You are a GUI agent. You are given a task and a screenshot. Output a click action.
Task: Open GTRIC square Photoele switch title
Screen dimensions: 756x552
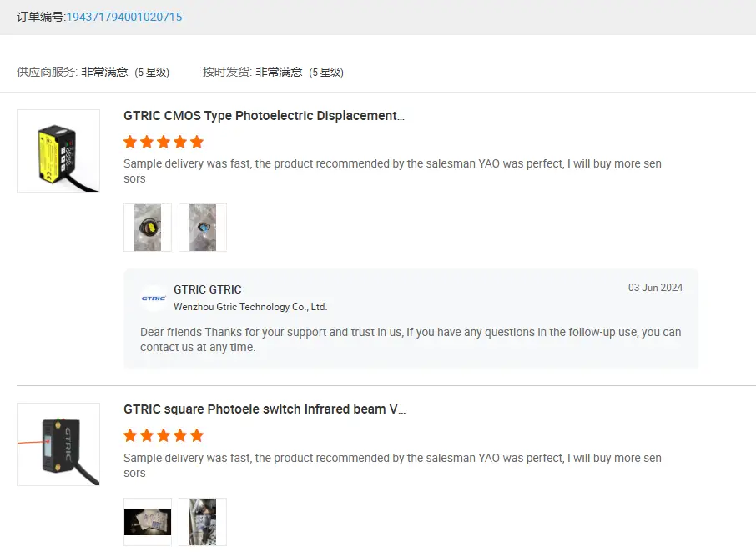265,409
